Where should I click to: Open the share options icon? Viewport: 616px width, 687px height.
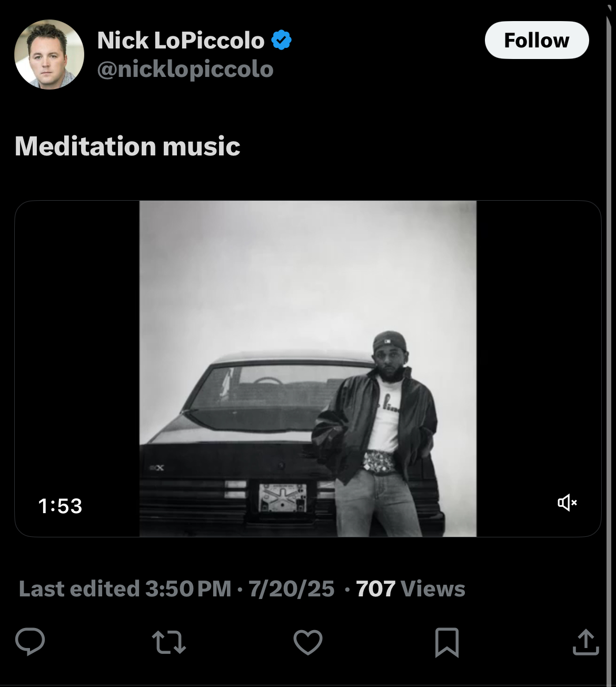pyautogui.click(x=586, y=642)
